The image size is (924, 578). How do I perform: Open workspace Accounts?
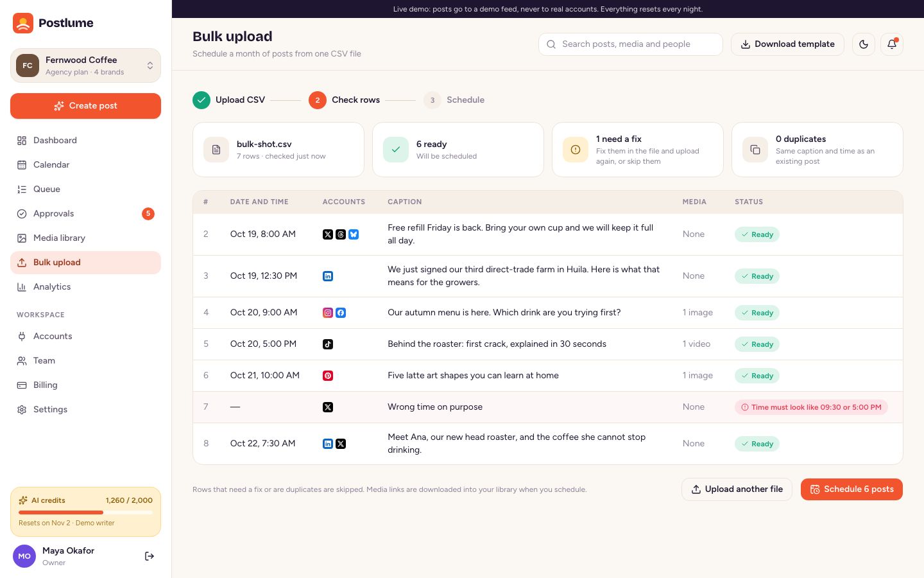tap(85, 337)
